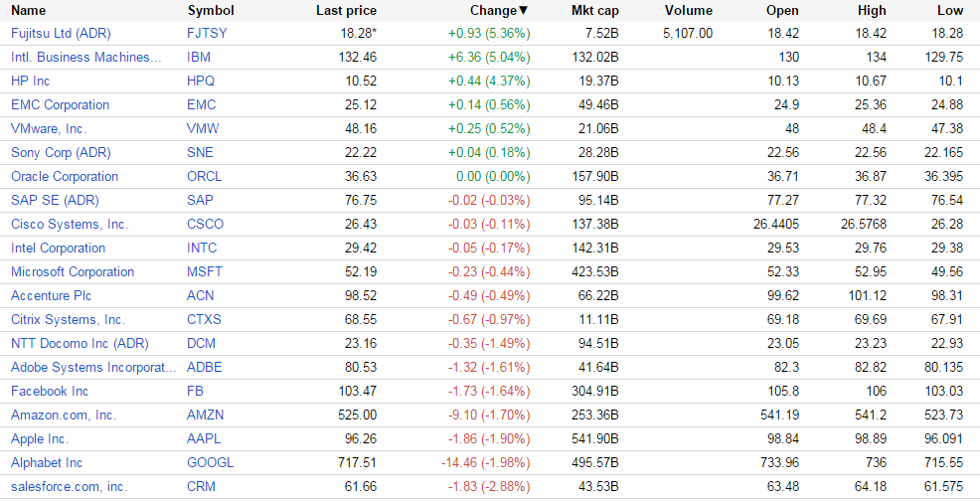Click the ORCL ticker symbol
The width and height of the screenshot is (980, 501).
(204, 176)
